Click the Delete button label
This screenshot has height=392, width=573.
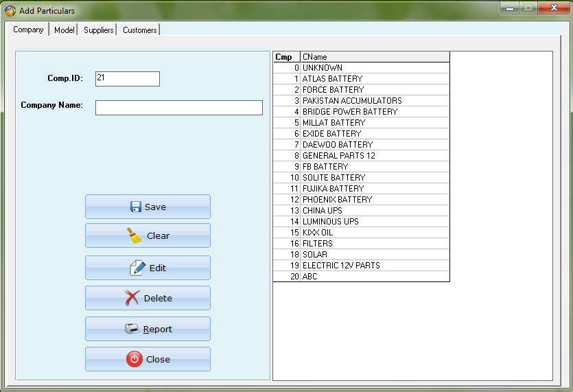tap(158, 299)
